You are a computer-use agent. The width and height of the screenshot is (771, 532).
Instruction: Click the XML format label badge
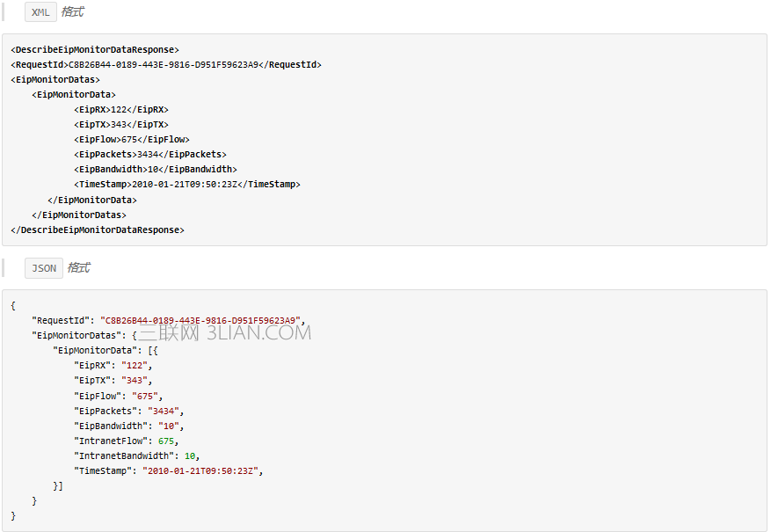point(40,12)
